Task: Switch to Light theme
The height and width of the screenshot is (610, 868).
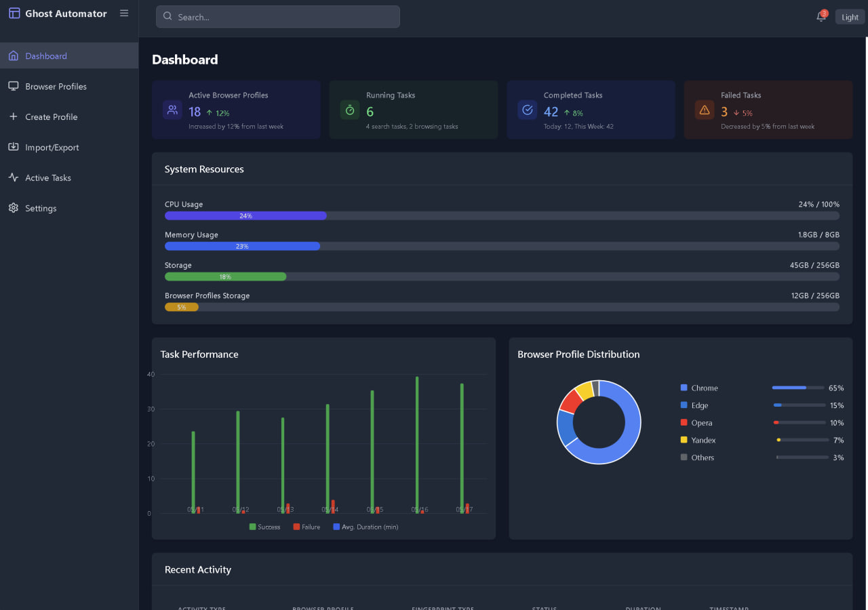Action: 850,18
